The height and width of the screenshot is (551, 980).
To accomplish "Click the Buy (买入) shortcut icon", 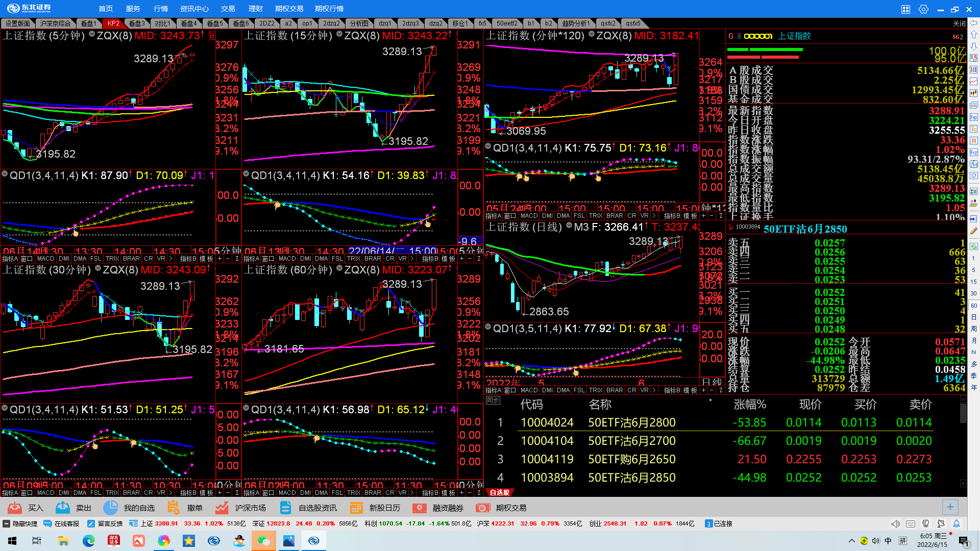I will click(15, 508).
